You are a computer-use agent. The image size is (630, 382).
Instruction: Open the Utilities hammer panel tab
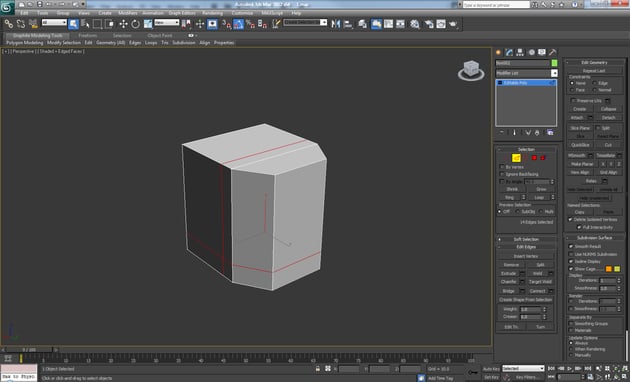coord(553,52)
